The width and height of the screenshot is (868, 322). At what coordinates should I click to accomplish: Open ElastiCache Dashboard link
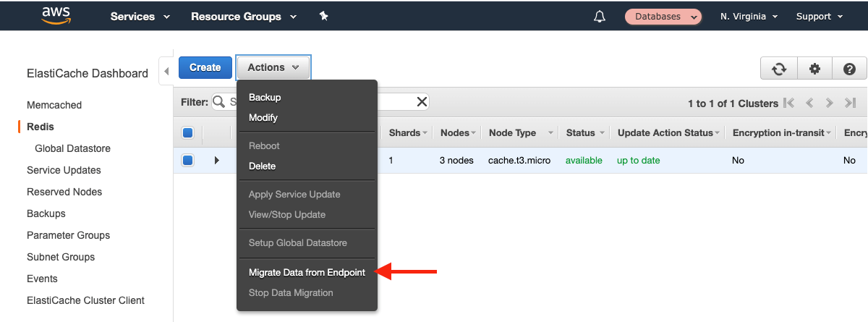pos(88,73)
